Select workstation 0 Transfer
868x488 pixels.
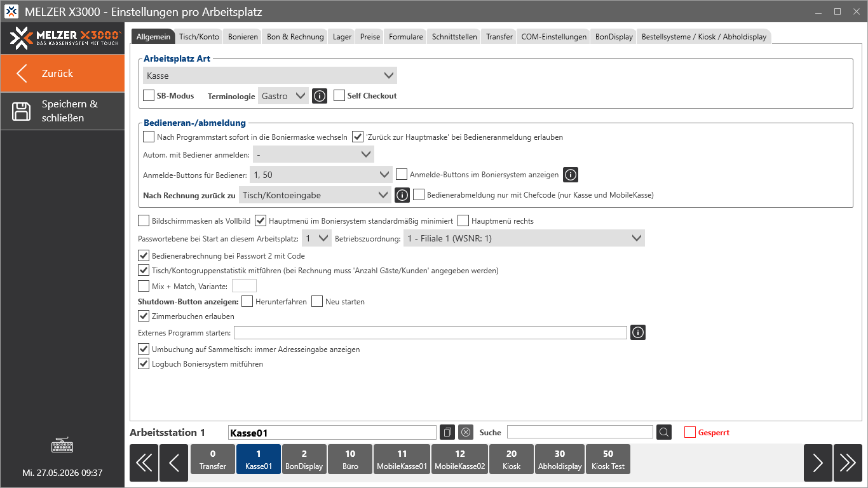click(x=213, y=459)
